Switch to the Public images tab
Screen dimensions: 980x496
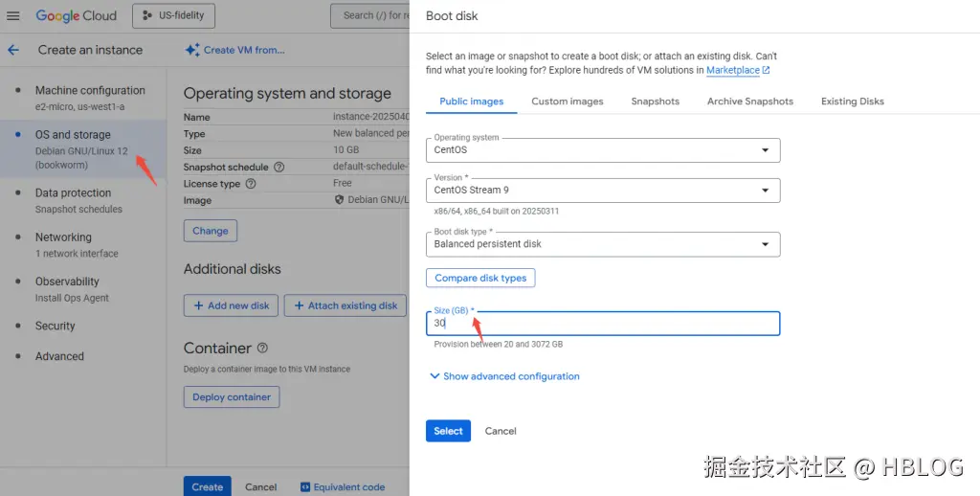coord(471,101)
